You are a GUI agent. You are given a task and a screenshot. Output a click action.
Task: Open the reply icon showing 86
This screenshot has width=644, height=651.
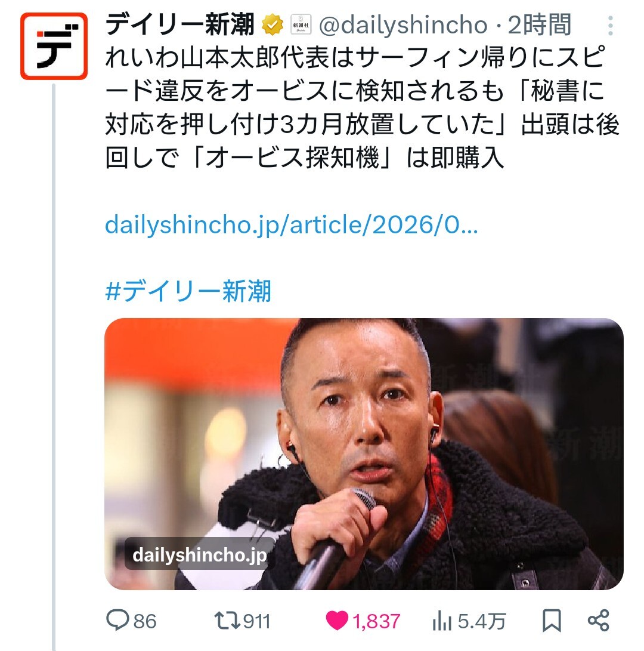pos(117,621)
